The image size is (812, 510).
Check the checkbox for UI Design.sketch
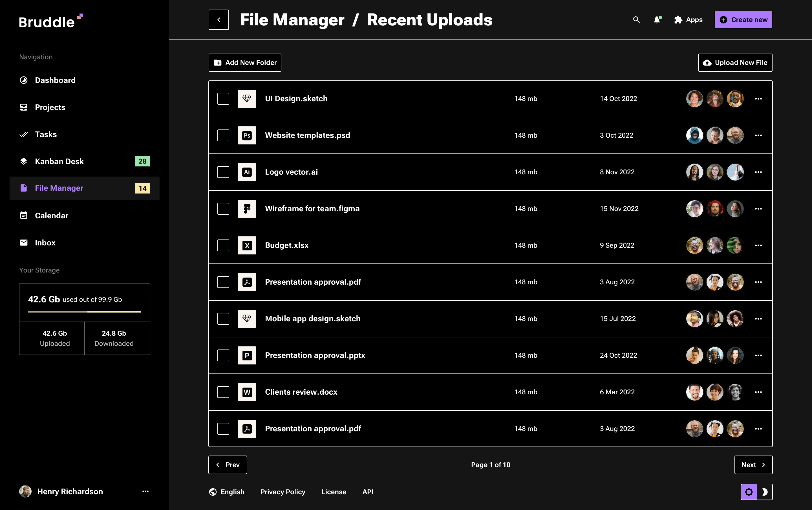(223, 98)
